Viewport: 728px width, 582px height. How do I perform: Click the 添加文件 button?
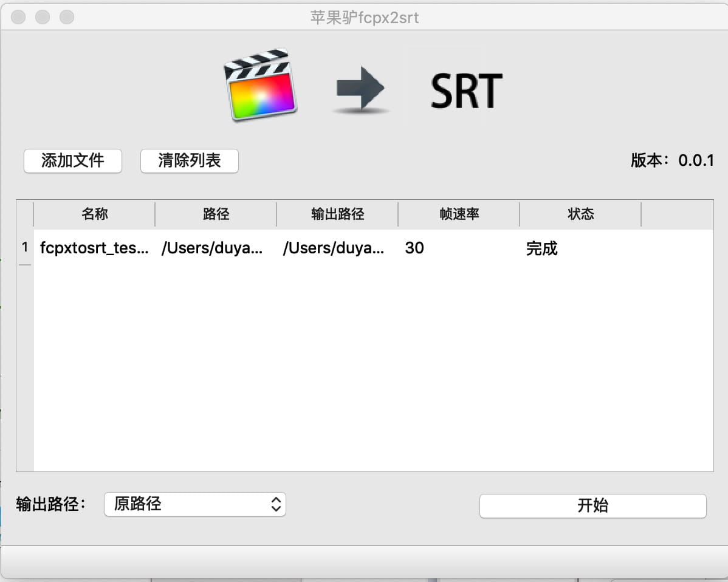[73, 160]
